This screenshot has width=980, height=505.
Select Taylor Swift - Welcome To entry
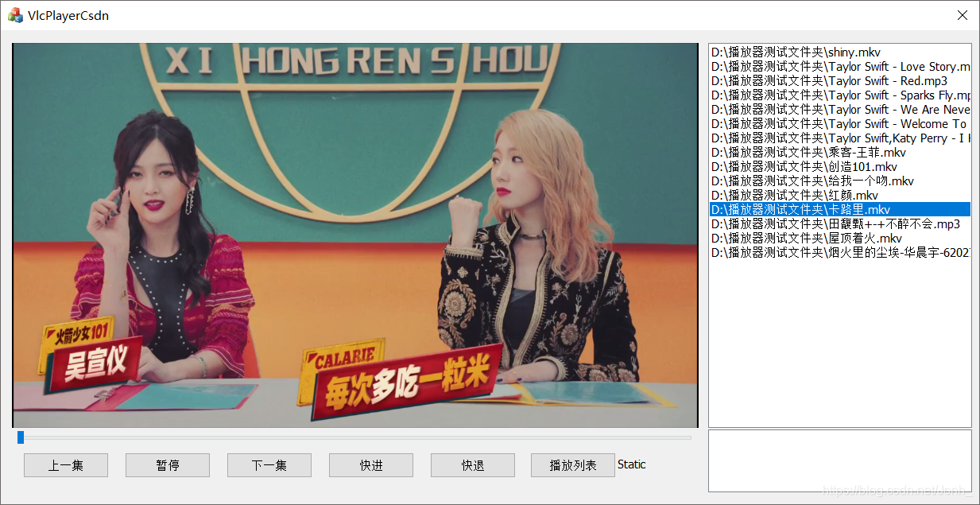pyautogui.click(x=840, y=124)
